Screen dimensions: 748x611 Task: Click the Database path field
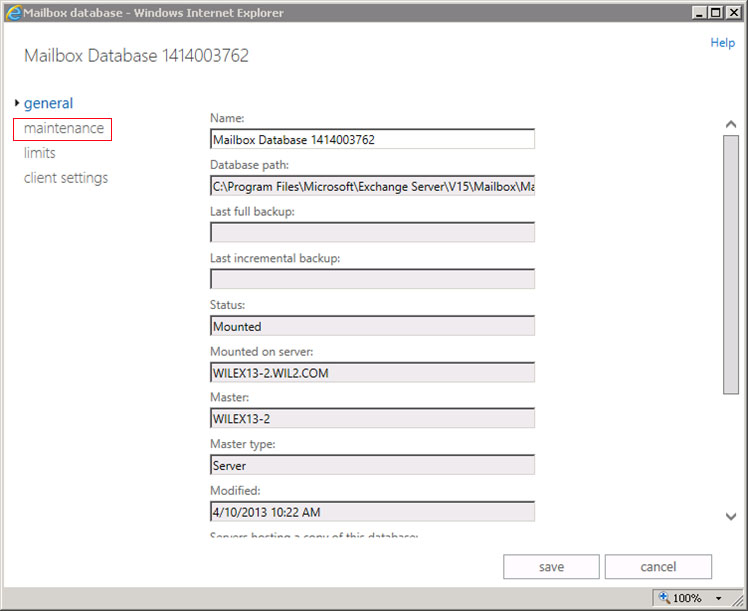(x=372, y=186)
